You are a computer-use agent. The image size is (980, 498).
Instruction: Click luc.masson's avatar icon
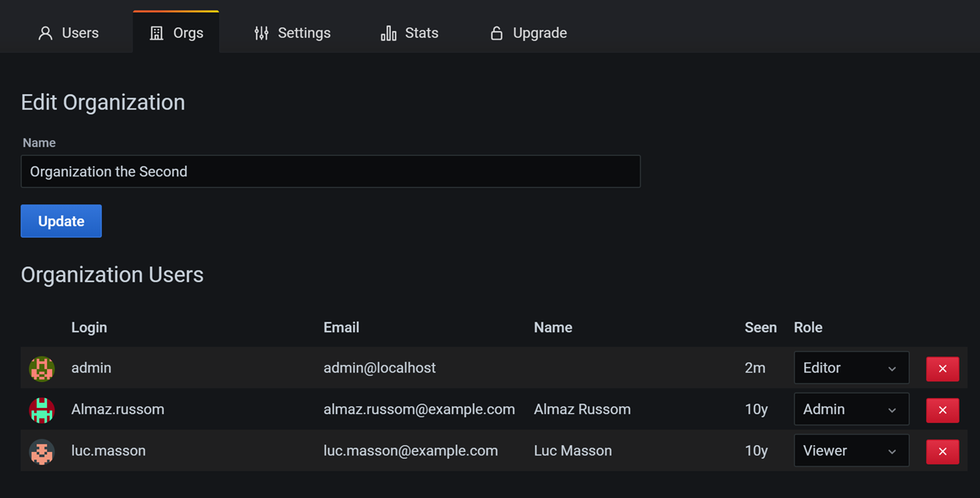[x=42, y=451]
